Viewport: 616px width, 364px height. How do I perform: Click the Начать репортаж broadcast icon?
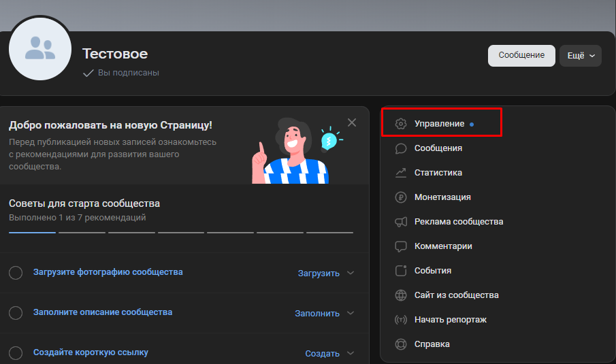click(x=401, y=320)
